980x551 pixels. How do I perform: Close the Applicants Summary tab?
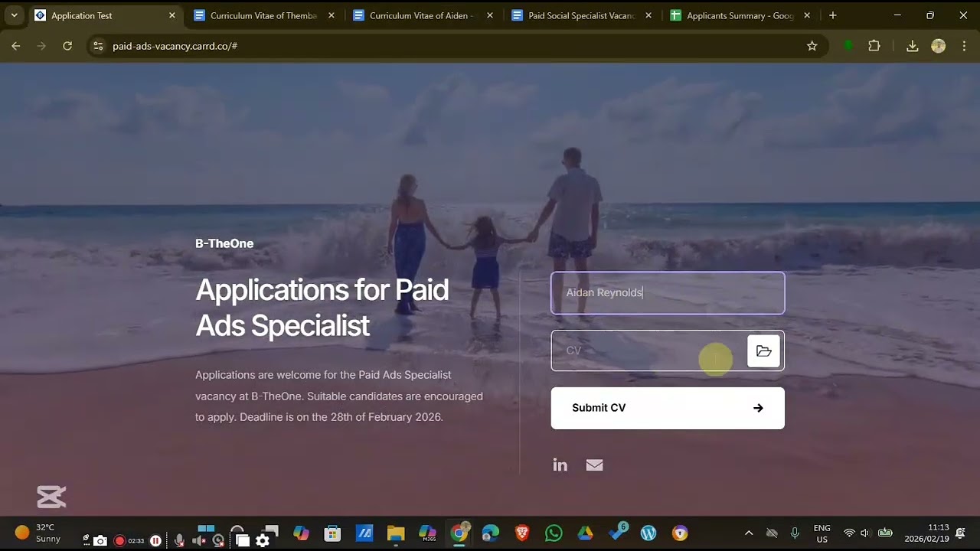[x=807, y=15]
